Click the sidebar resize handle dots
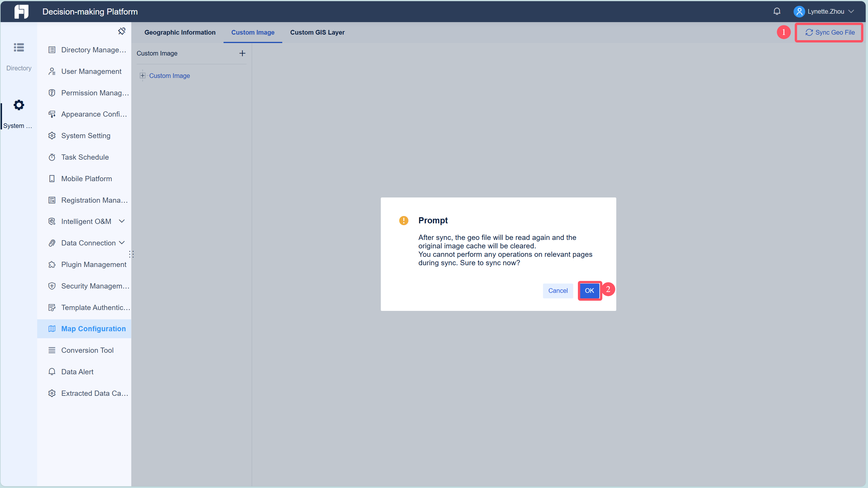This screenshot has height=488, width=868. click(131, 254)
